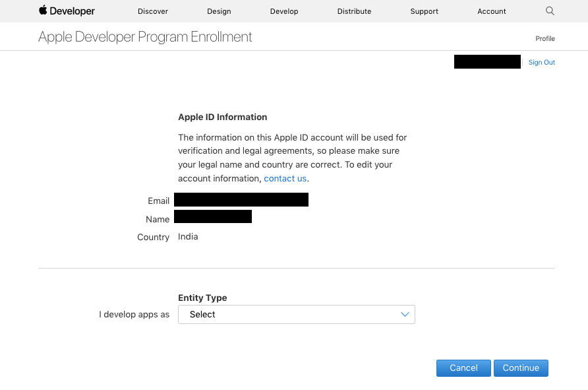Click the Apple Developer Program Enrollment heading
The width and height of the screenshot is (588, 390).
(145, 37)
